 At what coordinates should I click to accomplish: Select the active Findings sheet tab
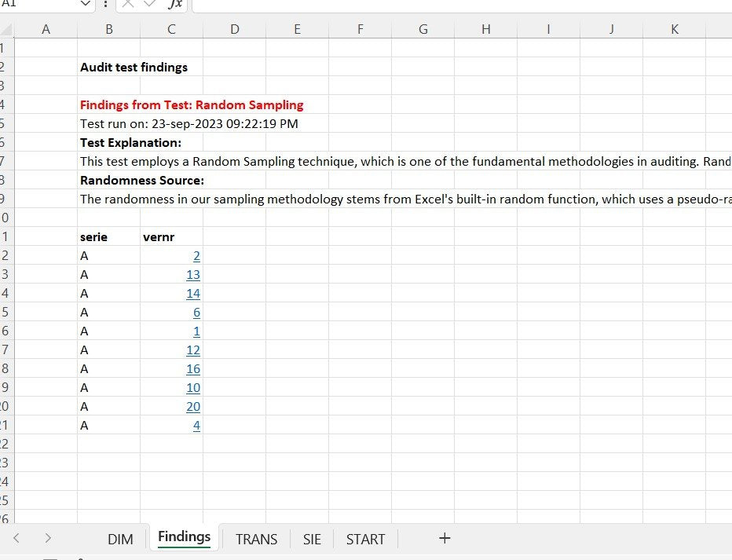183,537
